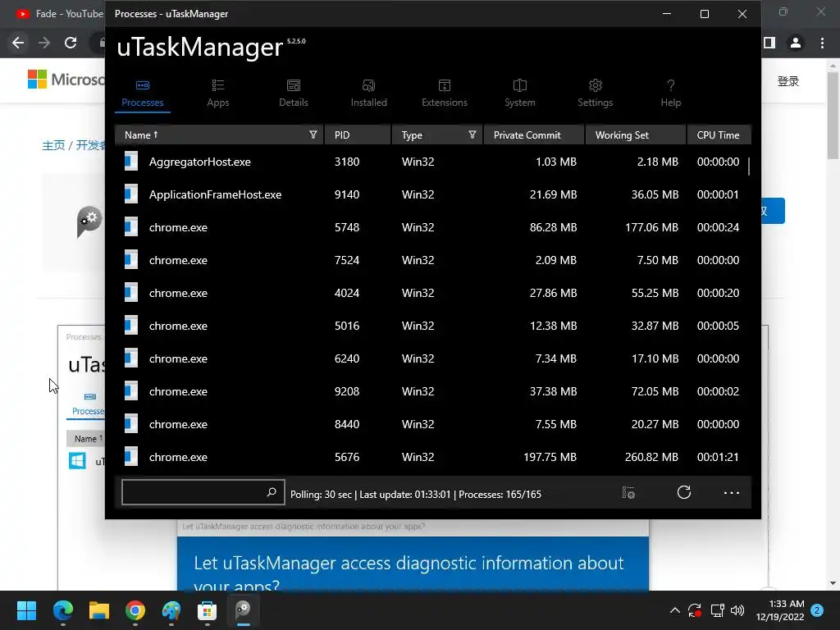Viewport: 840px width, 630px height.
Task: Select the ApplicationFrameHost.exe process icon
Action: click(x=130, y=194)
